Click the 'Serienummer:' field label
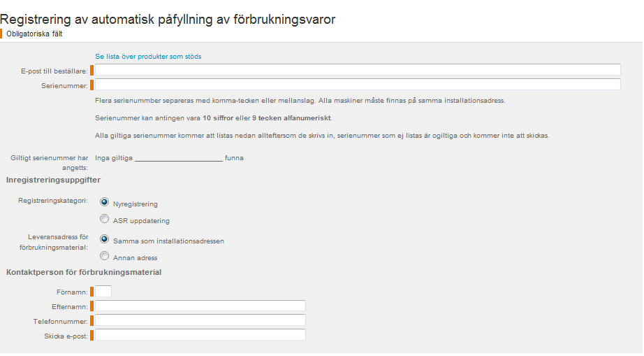644x356 pixels. tap(64, 86)
